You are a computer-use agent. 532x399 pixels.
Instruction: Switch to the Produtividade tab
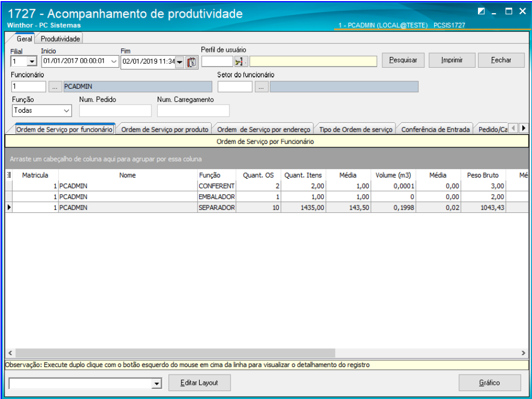[x=60, y=39]
